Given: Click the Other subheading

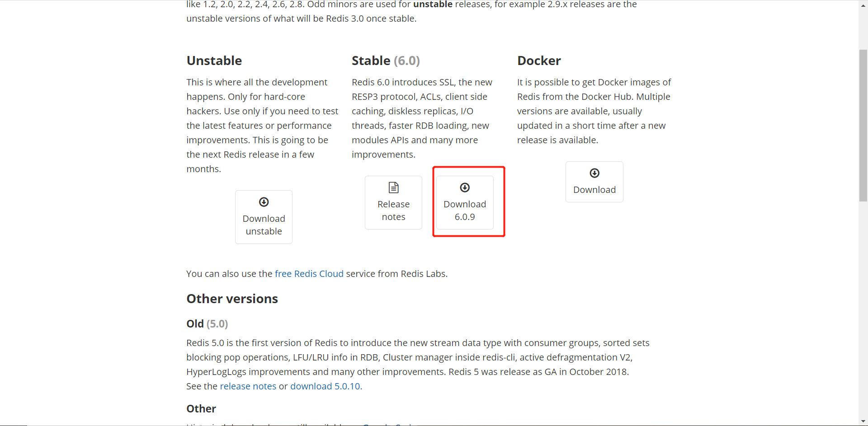Looking at the screenshot, I should pos(201,409).
